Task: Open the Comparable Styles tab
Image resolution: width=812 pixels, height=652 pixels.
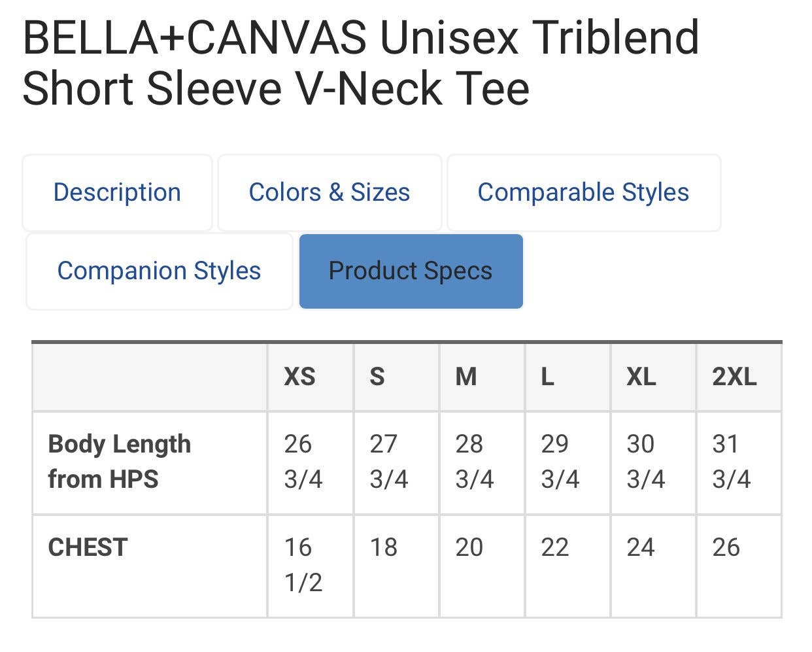Action: [x=583, y=192]
